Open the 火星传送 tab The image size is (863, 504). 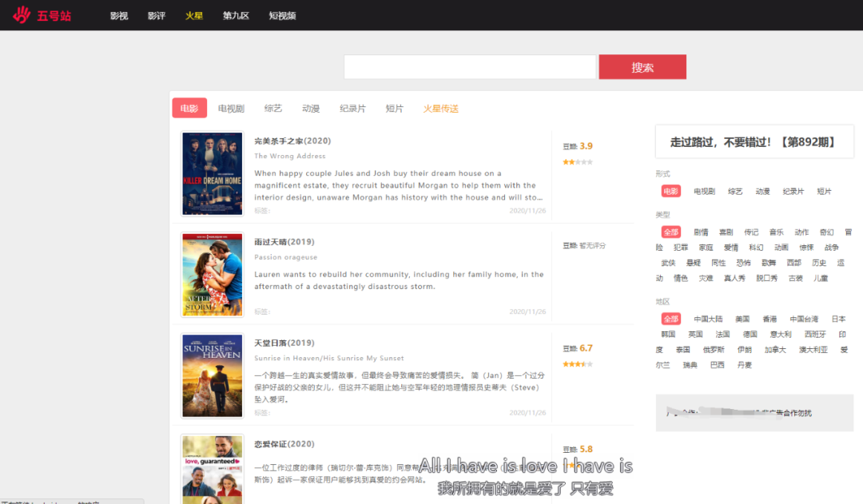click(440, 109)
